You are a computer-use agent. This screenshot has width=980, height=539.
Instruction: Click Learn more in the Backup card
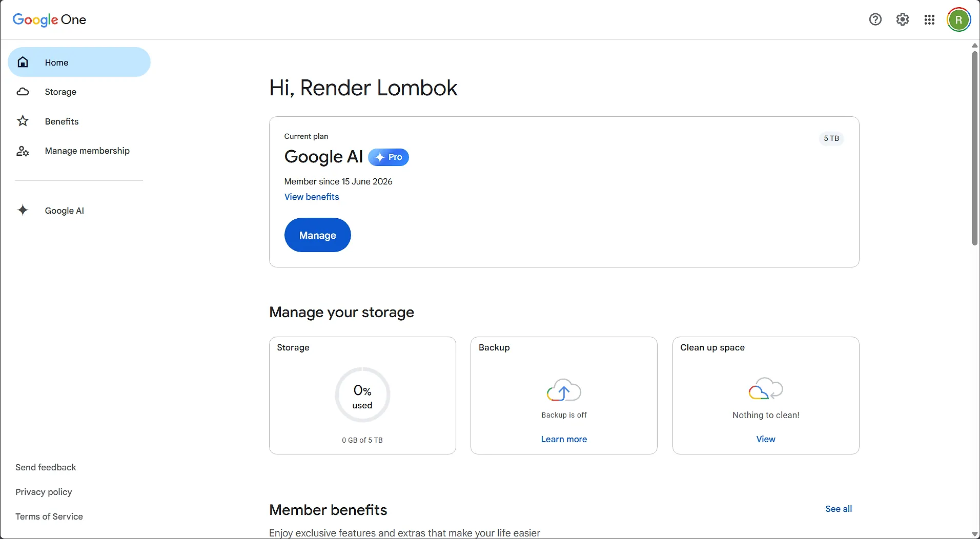coord(564,439)
